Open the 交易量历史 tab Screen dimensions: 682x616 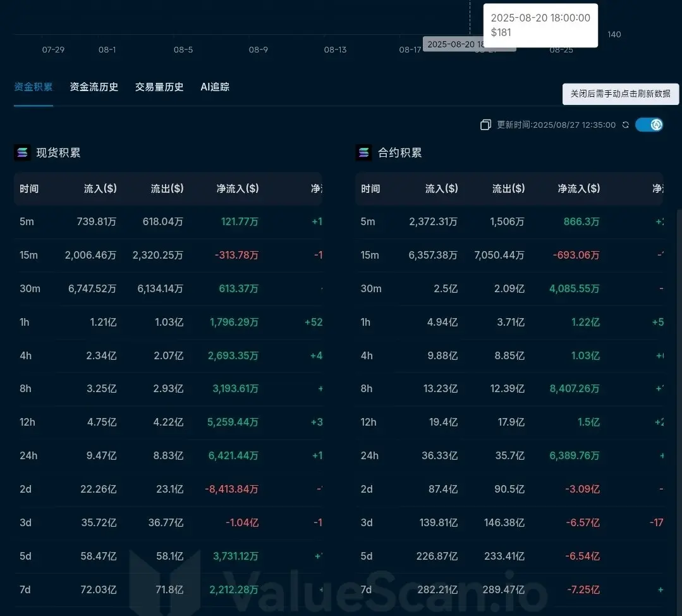(x=159, y=87)
